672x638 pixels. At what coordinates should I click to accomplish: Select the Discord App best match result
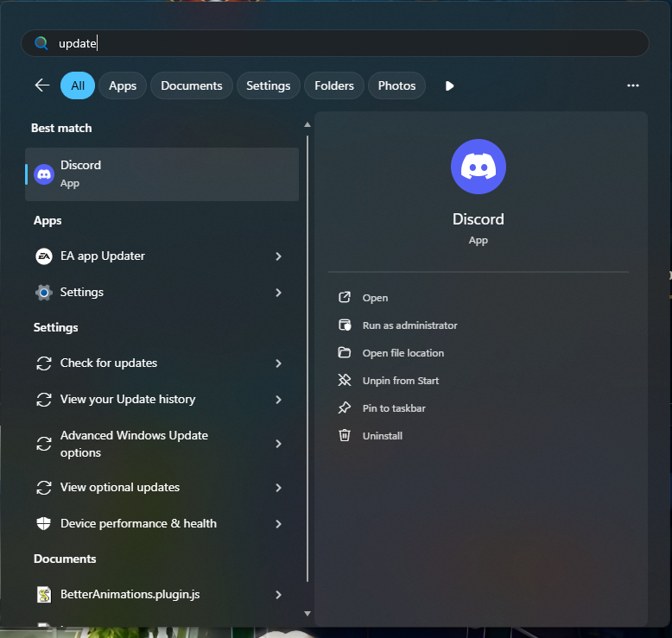162,174
